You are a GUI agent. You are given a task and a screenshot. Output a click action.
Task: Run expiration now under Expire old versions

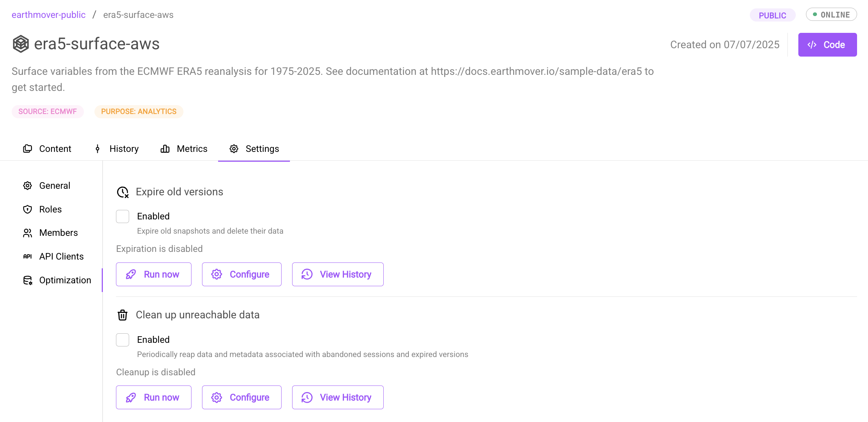point(154,274)
